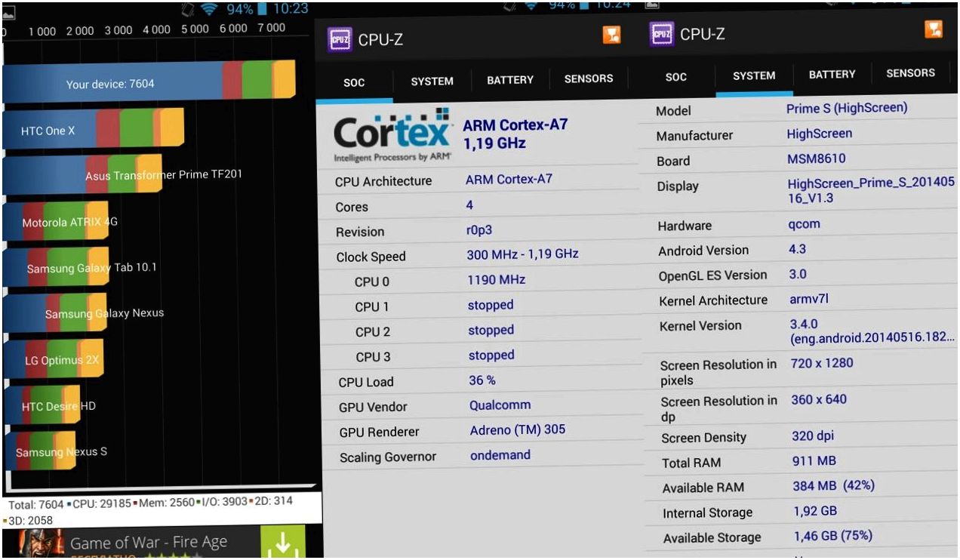This screenshot has width=960, height=560.
Task: Click the Model value 'Prime S (HighScreen)'
Action: pyautogui.click(x=847, y=108)
